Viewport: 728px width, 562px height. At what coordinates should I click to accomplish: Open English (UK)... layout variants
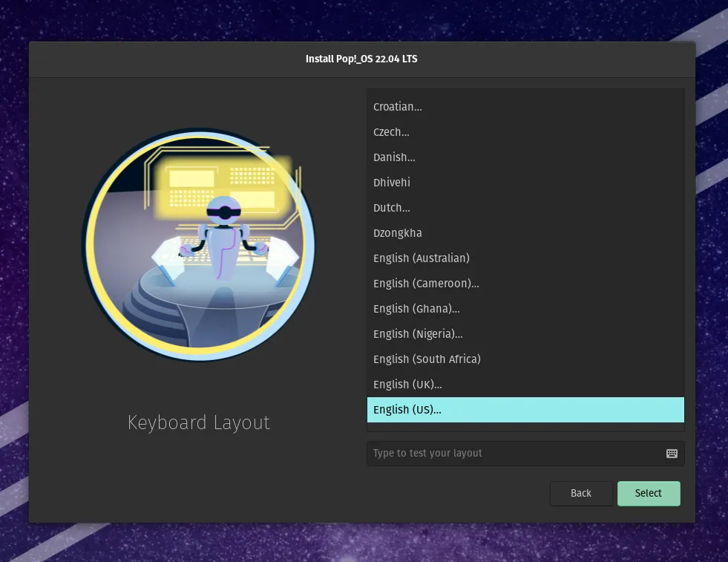(407, 385)
